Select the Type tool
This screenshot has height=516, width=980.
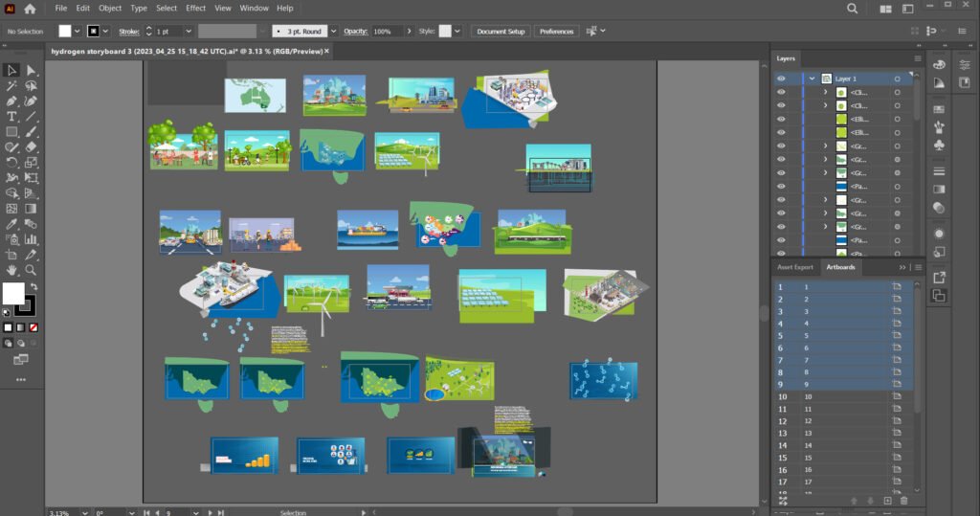(11, 117)
